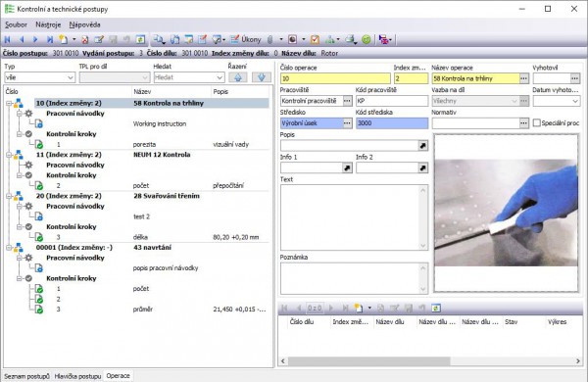Click refresh icon in lower parts toolbar
Image resolution: width=588 pixels, height=382 pixels.
tap(436, 309)
